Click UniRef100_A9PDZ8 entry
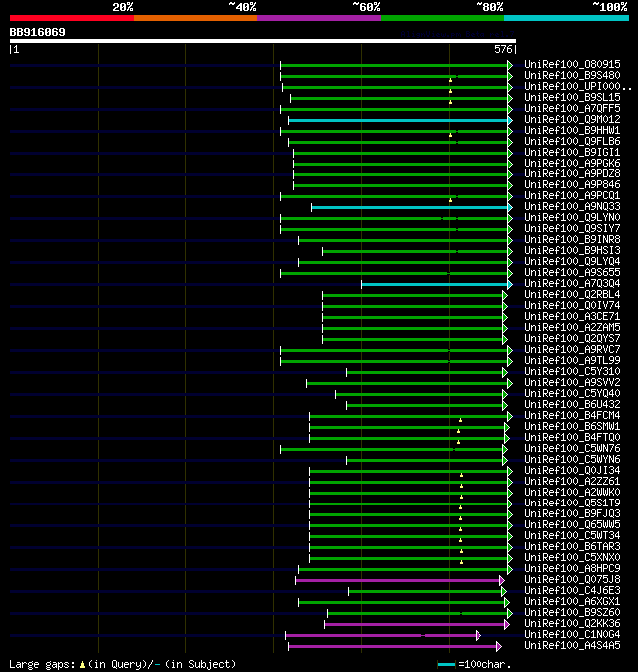 click(x=572, y=174)
